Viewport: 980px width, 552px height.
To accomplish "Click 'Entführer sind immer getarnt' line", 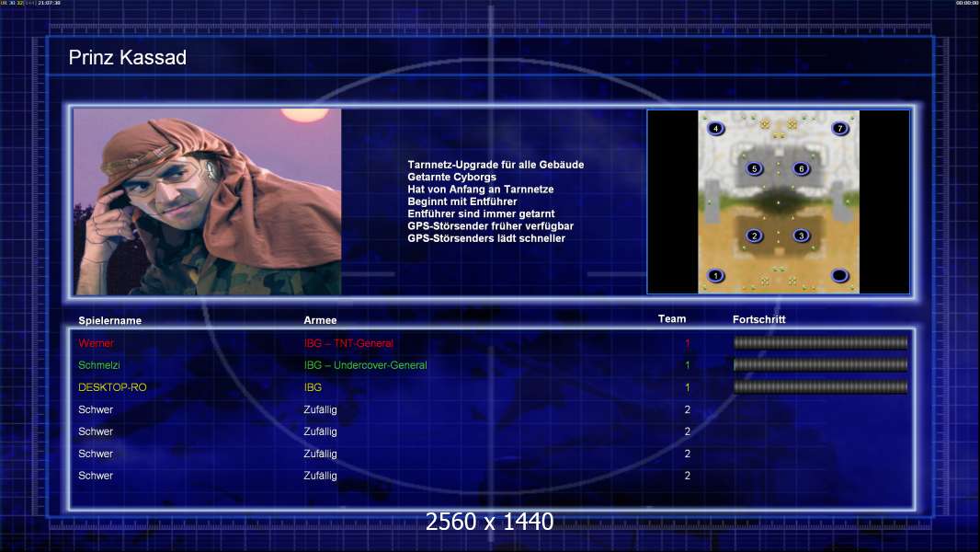I will click(481, 213).
